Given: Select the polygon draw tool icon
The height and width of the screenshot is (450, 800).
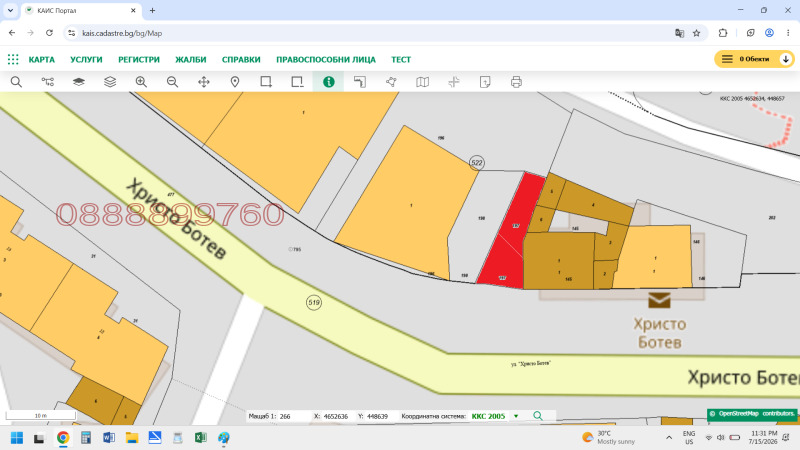Looking at the screenshot, I should click(391, 82).
